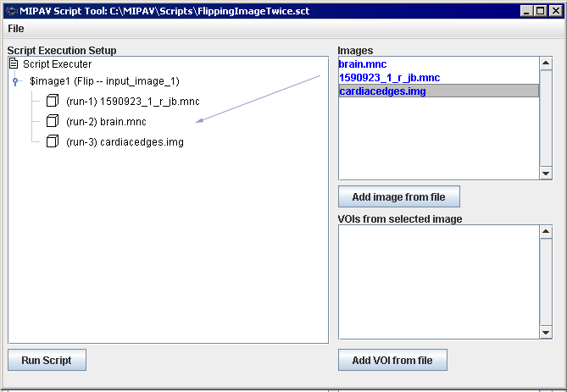Open the File menu
567x392 pixels.
click(16, 29)
